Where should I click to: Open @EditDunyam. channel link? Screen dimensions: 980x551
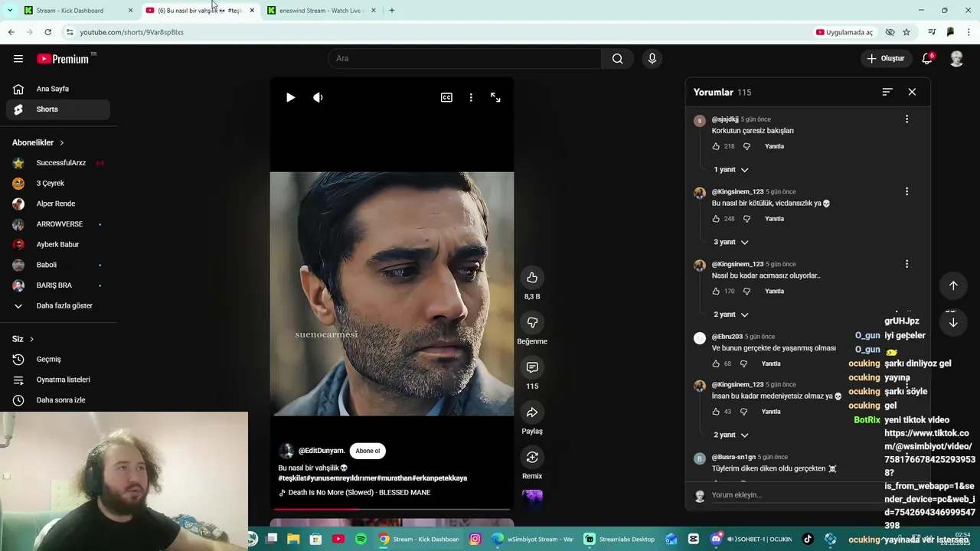tap(322, 451)
